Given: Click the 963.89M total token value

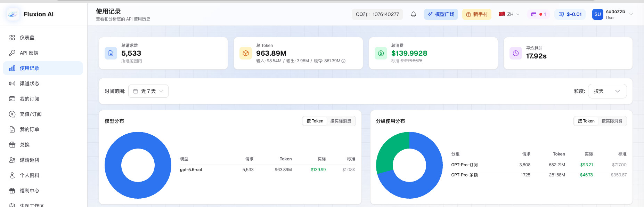Looking at the screenshot, I should click(x=271, y=53).
